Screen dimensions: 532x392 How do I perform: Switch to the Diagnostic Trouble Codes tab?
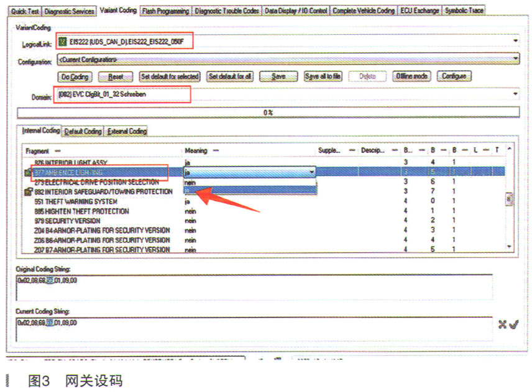tap(226, 11)
